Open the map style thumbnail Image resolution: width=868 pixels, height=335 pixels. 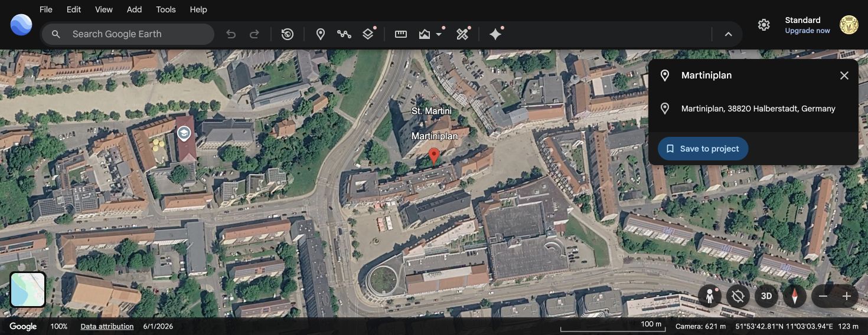click(x=28, y=290)
